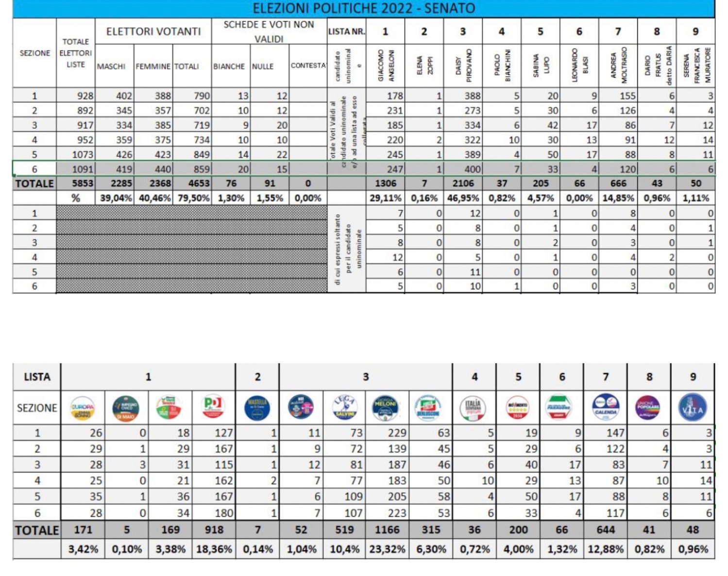Click the Italia Sovrana e Popolare logo
The height and width of the screenshot is (576, 728).
click(x=474, y=408)
